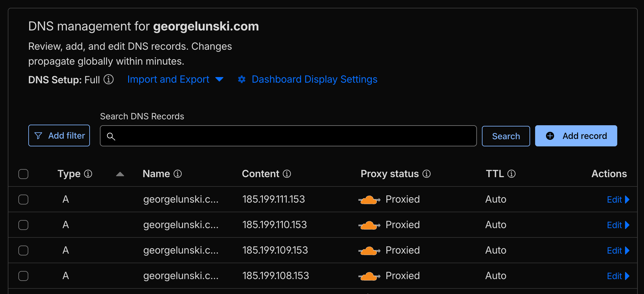Screen dimensions: 644x294
Task: Click the Name column info icon
Action: 178,174
